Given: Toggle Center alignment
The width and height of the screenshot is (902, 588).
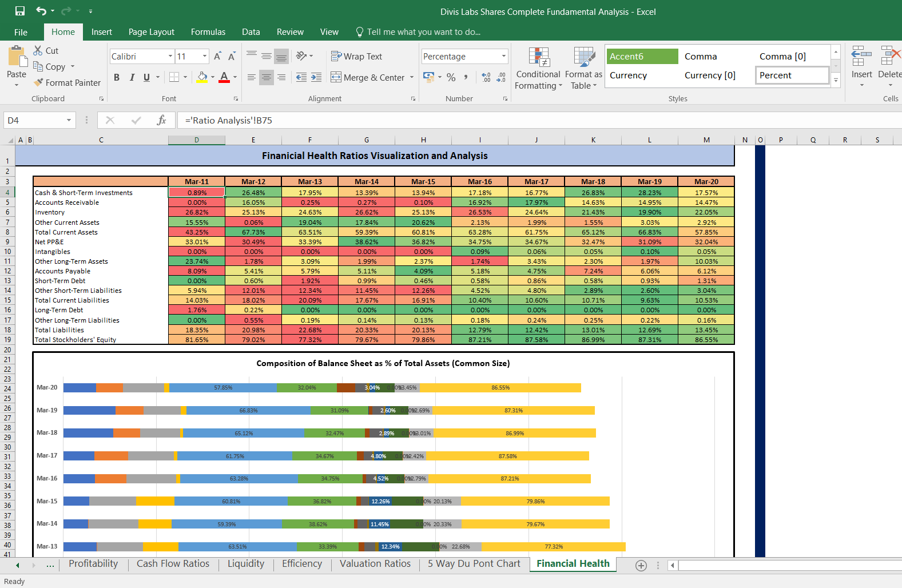Looking at the screenshot, I should (267, 77).
